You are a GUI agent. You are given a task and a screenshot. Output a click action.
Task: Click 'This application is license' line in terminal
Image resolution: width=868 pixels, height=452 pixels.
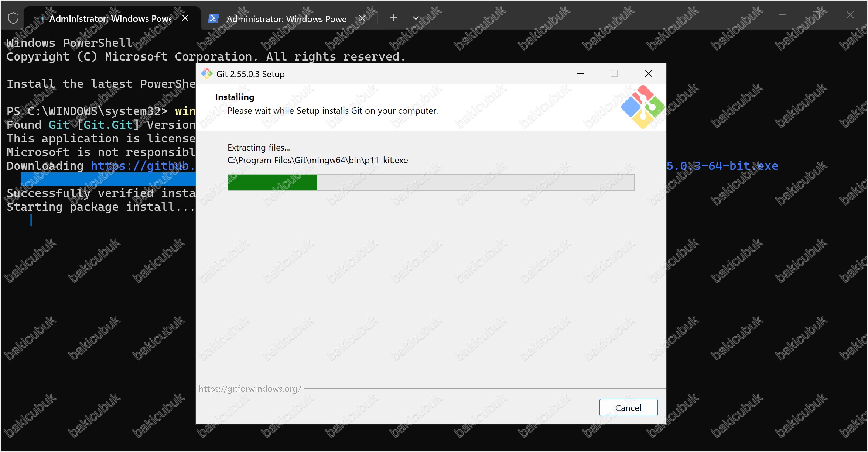click(x=101, y=139)
